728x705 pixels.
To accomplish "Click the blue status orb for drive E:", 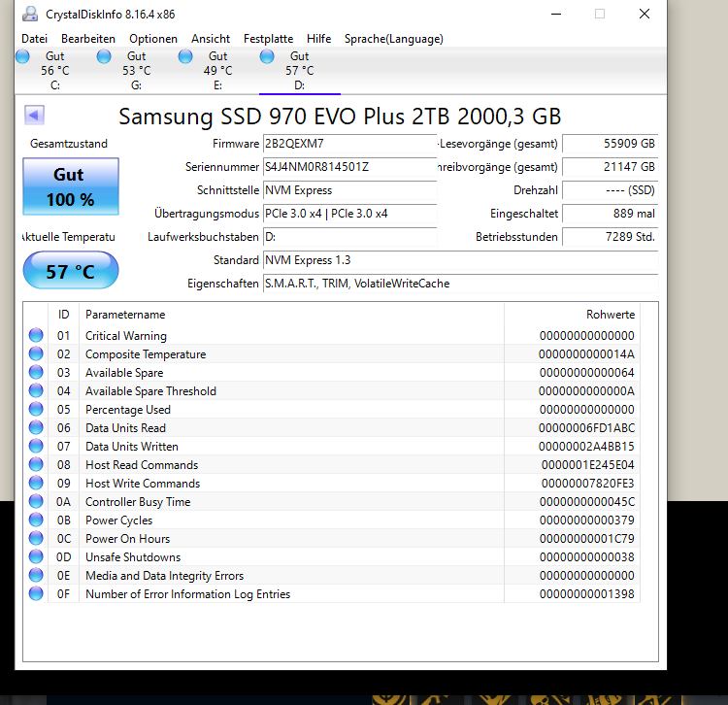I will coord(185,56).
